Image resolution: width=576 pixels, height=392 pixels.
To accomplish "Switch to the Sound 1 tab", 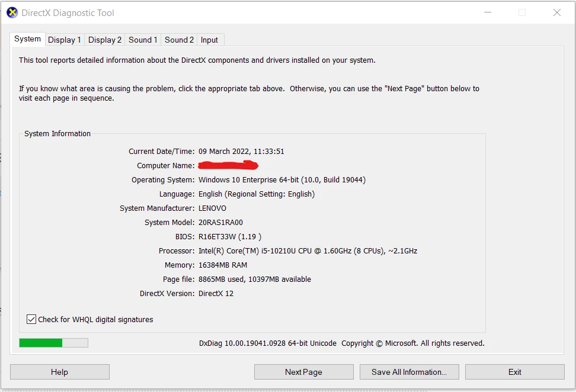I will point(143,40).
